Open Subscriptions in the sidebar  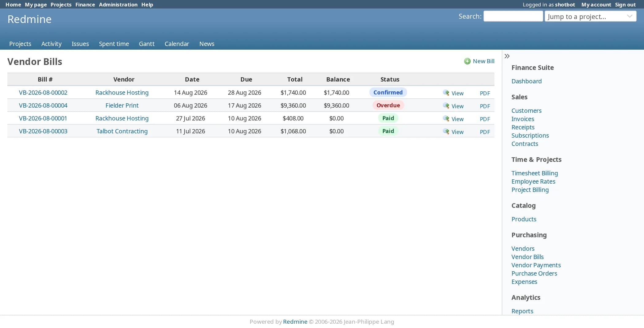530,135
